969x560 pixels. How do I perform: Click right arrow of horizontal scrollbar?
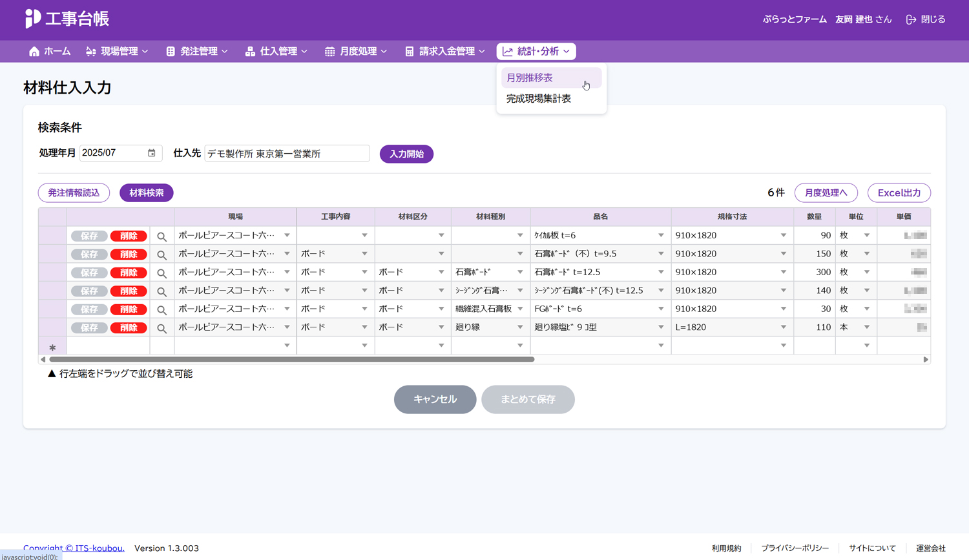(926, 360)
